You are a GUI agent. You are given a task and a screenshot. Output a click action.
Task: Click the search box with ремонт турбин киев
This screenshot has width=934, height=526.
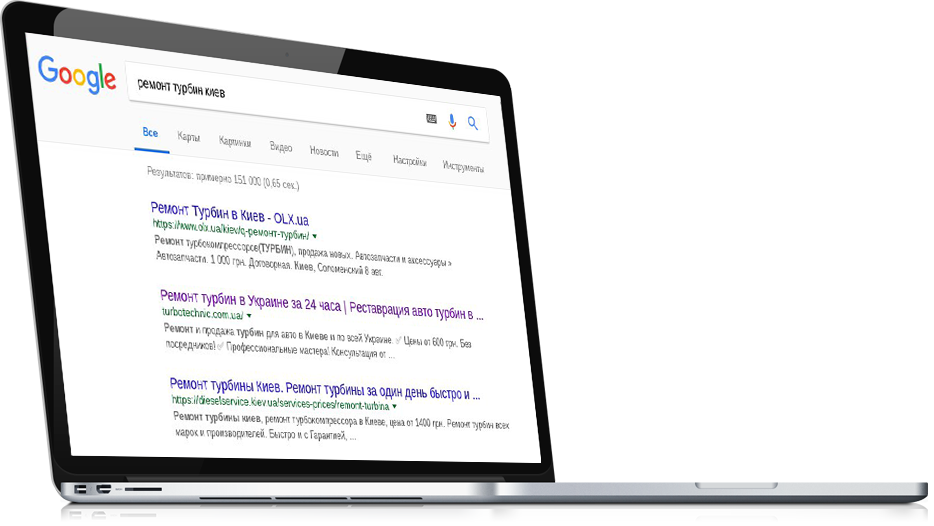point(308,102)
